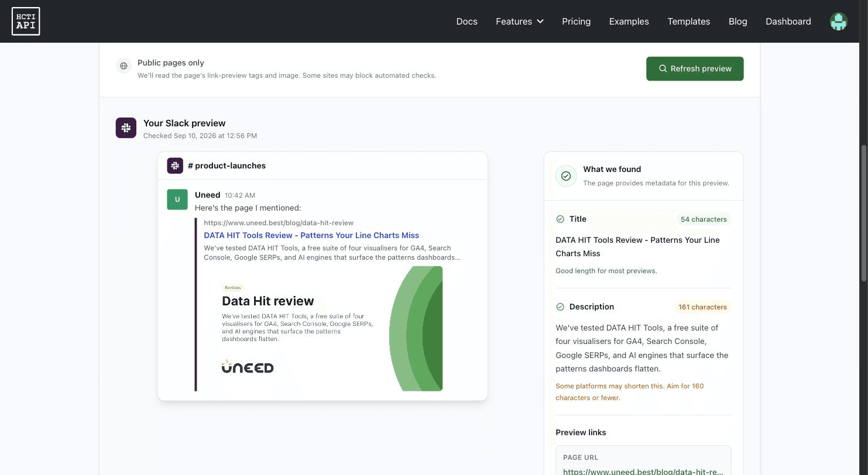The image size is (868, 475).
Task: Click the Refresh preview button
Action: [695, 68]
